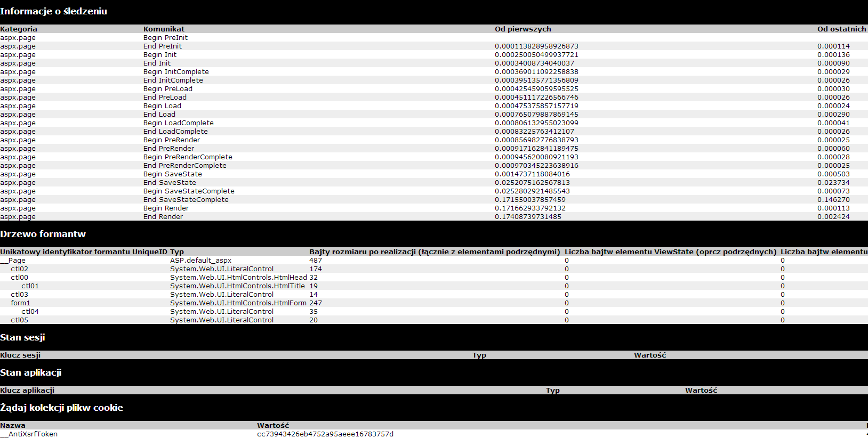Click the 'End LoadComplete' message

tap(175, 132)
